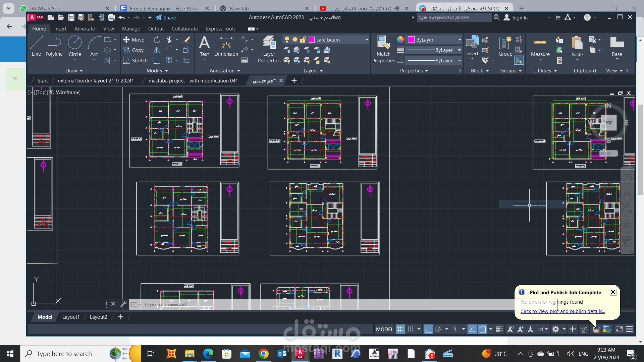
Task: Select the Offset tool icon
Action: (186, 60)
